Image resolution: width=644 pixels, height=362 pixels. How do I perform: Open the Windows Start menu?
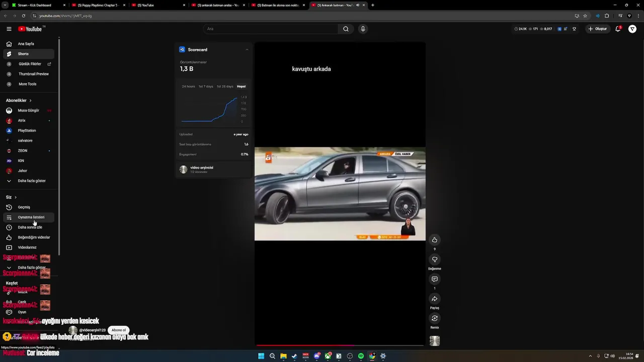click(x=261, y=356)
